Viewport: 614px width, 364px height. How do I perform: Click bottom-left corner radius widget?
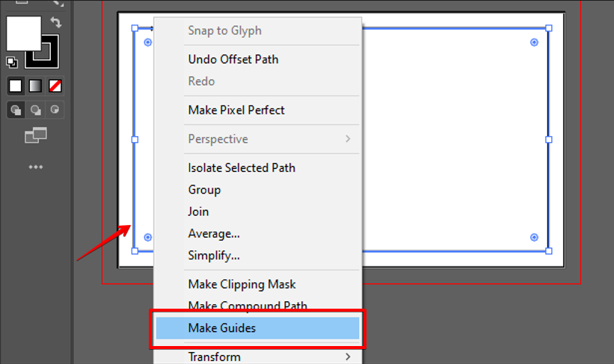[147, 237]
